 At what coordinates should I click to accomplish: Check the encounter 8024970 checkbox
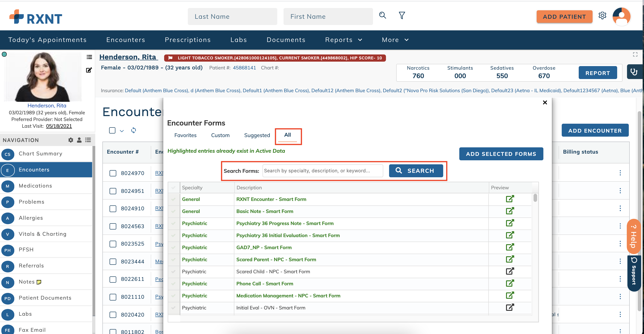[x=113, y=173]
